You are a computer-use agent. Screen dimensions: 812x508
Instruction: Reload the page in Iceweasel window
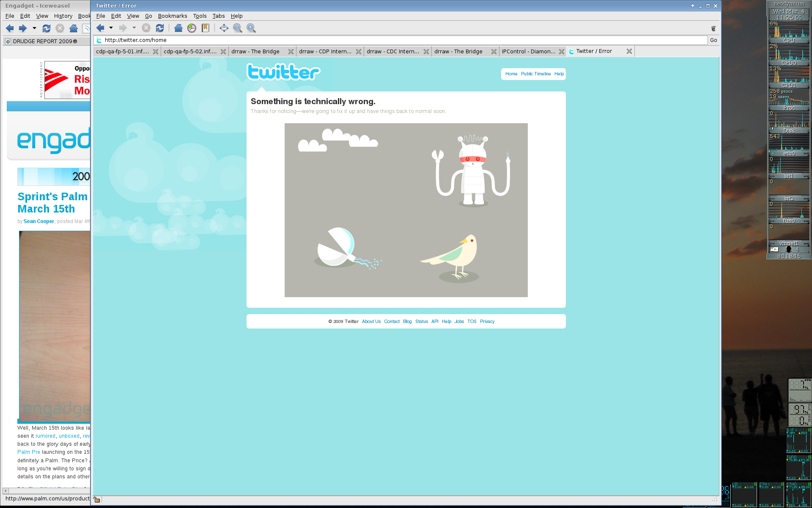click(47, 28)
